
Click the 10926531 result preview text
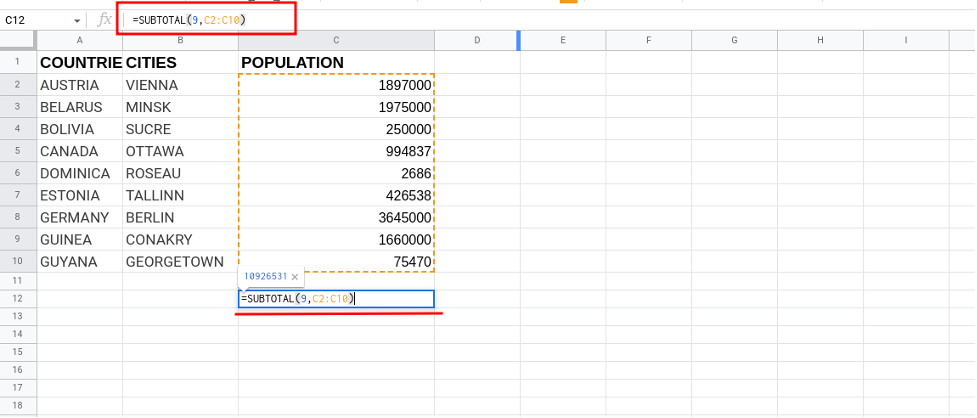(265, 276)
